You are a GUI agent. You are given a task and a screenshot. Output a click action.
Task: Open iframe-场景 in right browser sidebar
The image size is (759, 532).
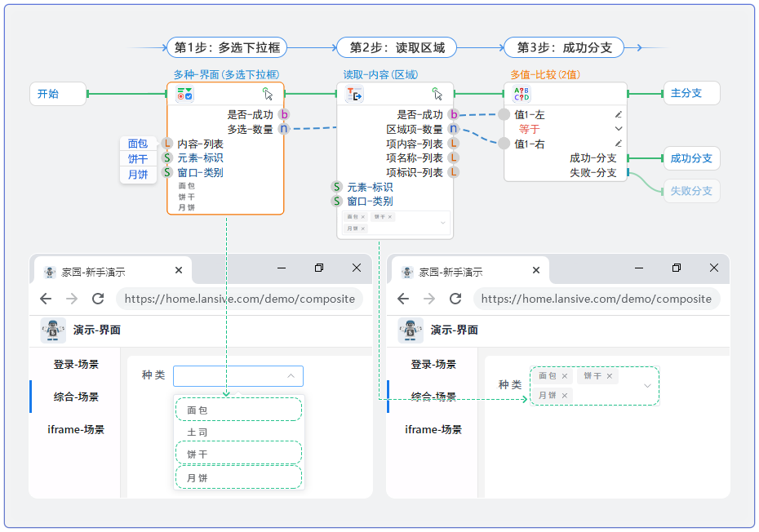433,430
